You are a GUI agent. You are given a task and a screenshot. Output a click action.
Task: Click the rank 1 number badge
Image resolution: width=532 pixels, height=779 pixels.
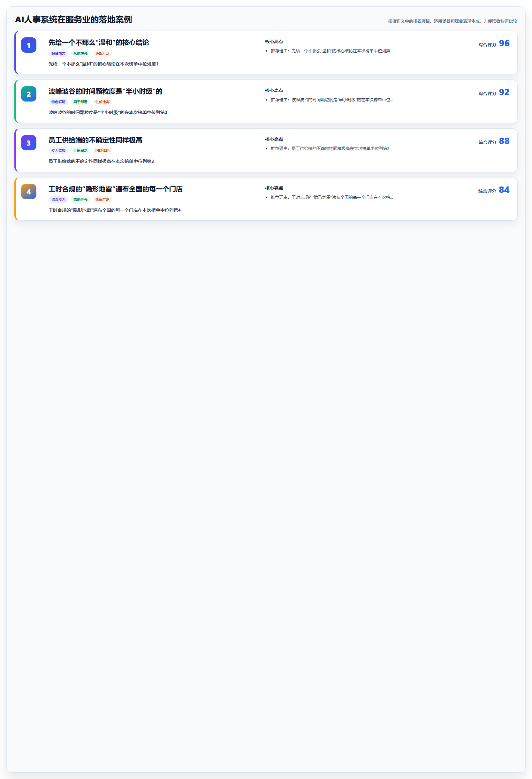click(28, 45)
